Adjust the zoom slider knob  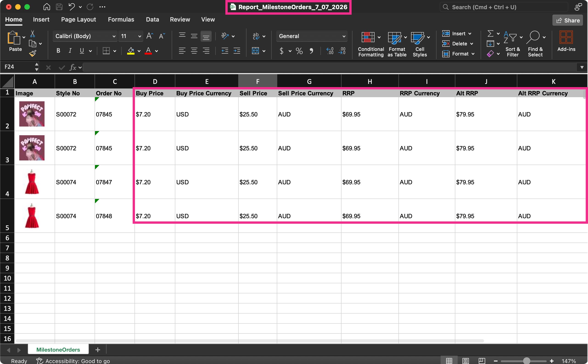click(x=526, y=361)
